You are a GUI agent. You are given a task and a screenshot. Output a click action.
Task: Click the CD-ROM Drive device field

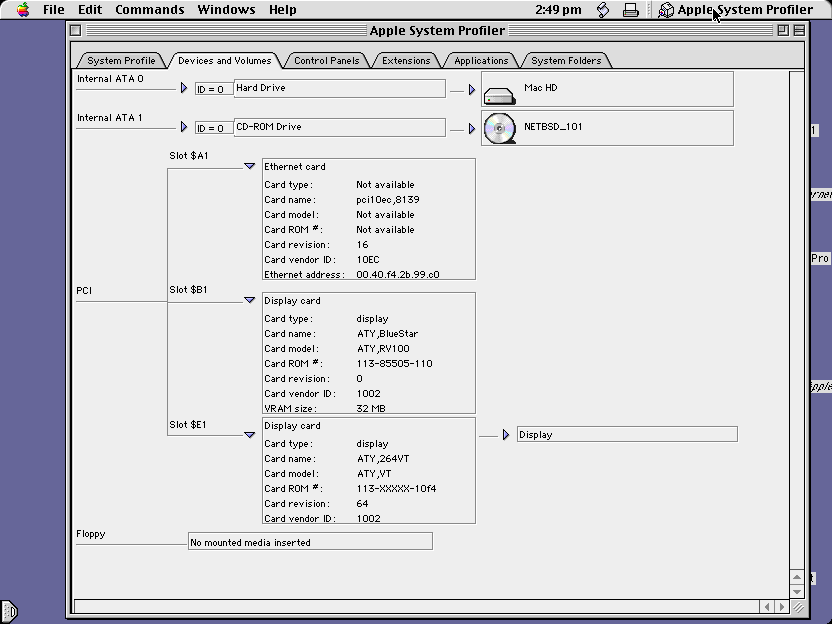(340, 127)
